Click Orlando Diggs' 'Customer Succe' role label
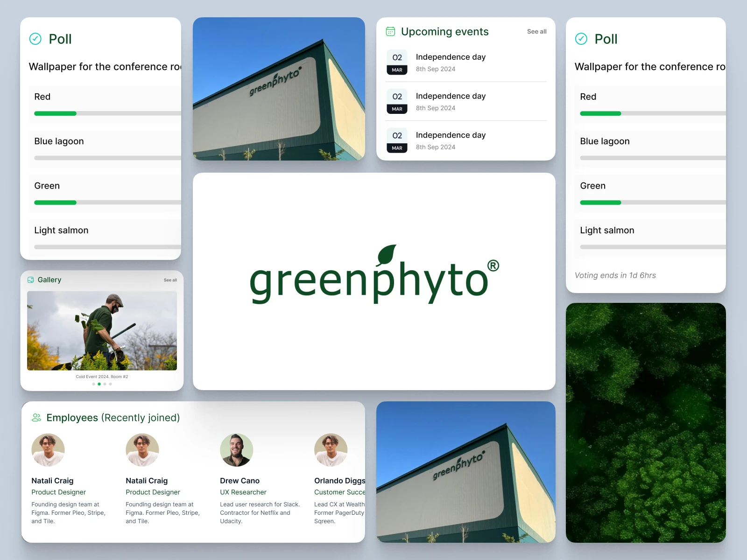This screenshot has height=560, width=747. pyautogui.click(x=340, y=492)
